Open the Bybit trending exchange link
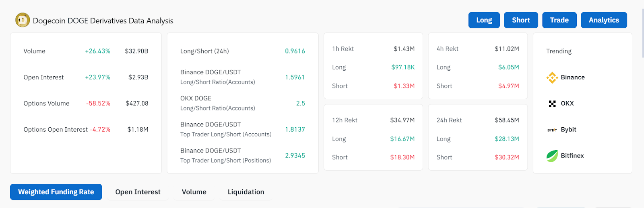The height and width of the screenshot is (208, 644). click(x=568, y=130)
